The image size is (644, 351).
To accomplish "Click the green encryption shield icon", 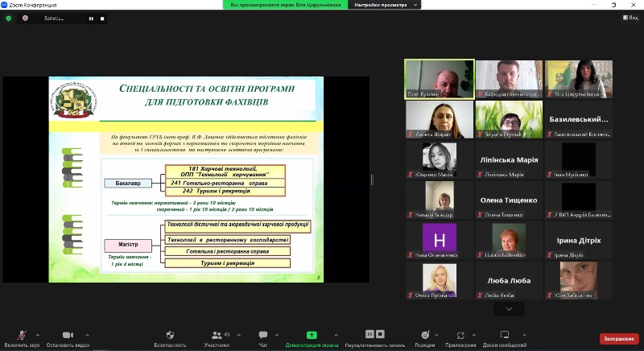I will click(9, 18).
